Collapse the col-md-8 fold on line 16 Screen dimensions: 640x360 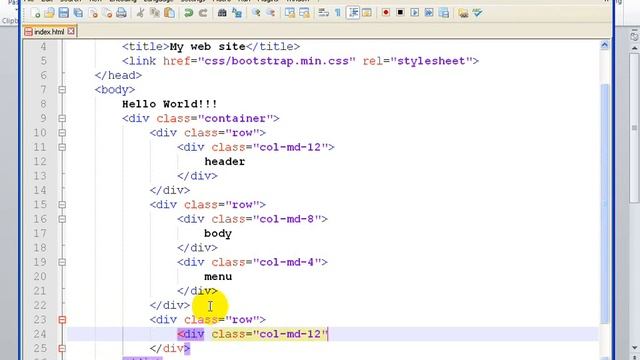pos(62,219)
